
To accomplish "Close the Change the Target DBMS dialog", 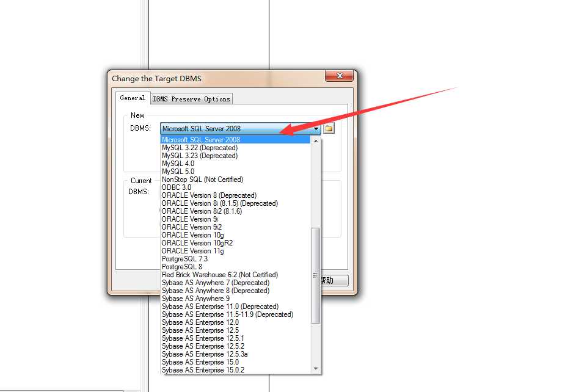I will point(339,76).
